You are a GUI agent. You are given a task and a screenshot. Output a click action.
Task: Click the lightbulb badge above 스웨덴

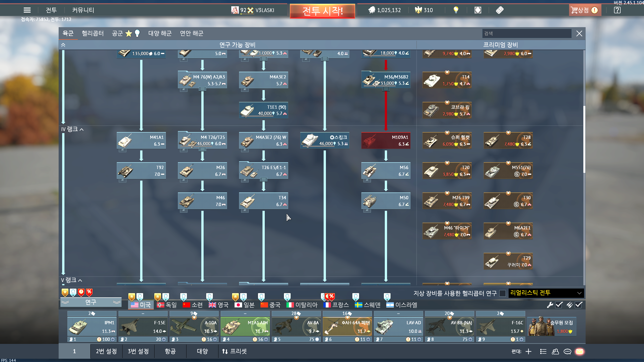pos(356,297)
